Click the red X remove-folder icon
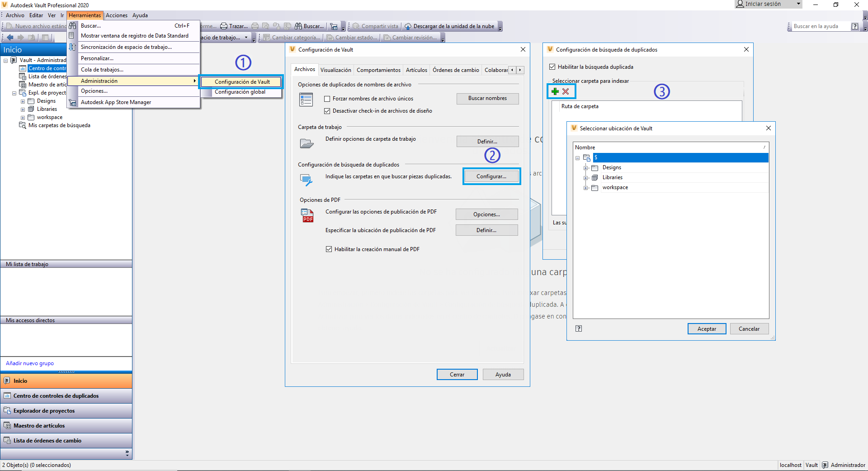This screenshot has height=471, width=868. (566, 91)
